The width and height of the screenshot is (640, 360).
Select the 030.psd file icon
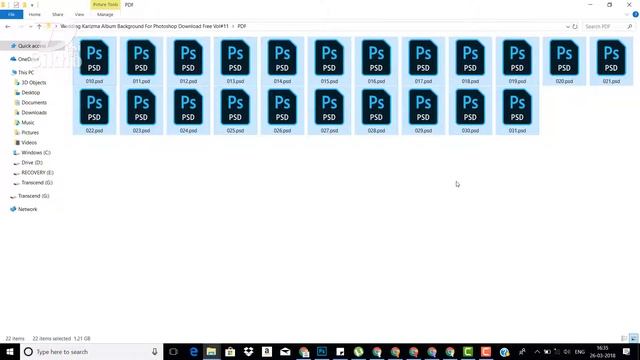[470, 107]
